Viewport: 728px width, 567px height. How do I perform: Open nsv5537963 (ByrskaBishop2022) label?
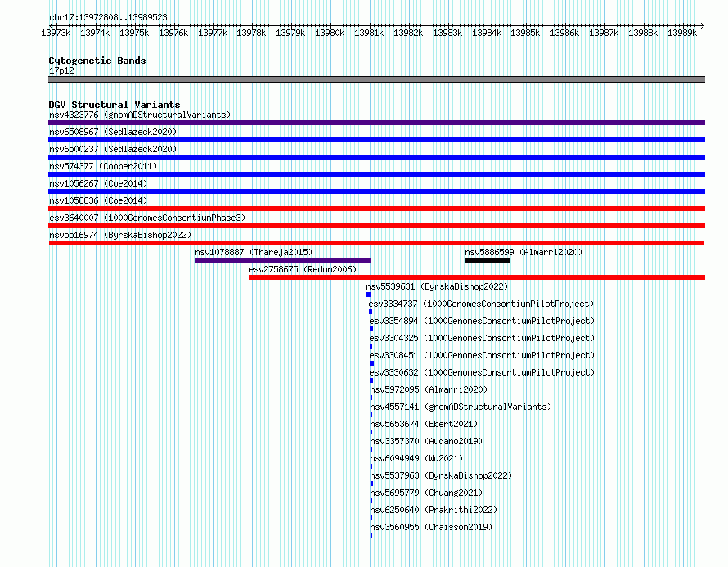tap(441, 475)
